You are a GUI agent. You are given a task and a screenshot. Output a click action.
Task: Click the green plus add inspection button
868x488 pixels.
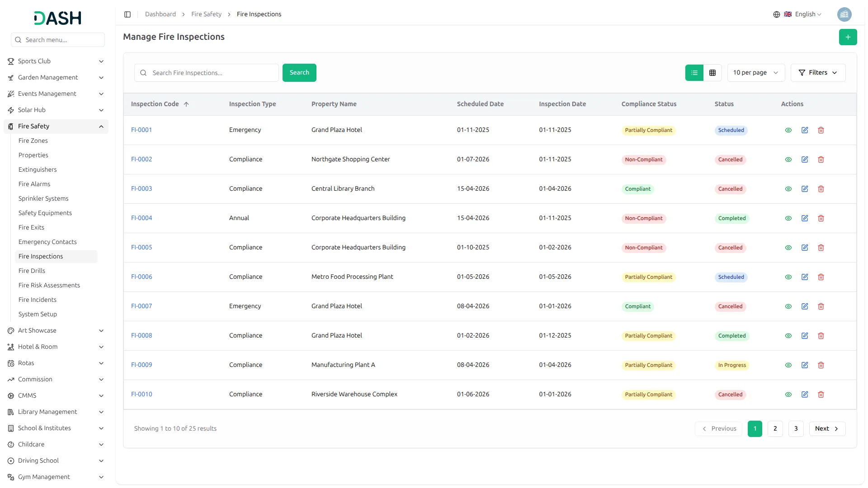pyautogui.click(x=848, y=37)
